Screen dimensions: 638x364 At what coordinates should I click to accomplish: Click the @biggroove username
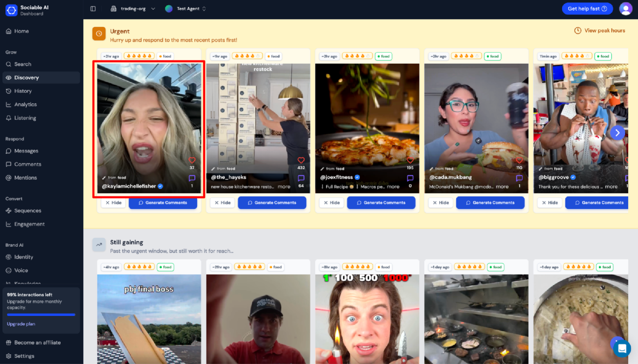pyautogui.click(x=554, y=177)
